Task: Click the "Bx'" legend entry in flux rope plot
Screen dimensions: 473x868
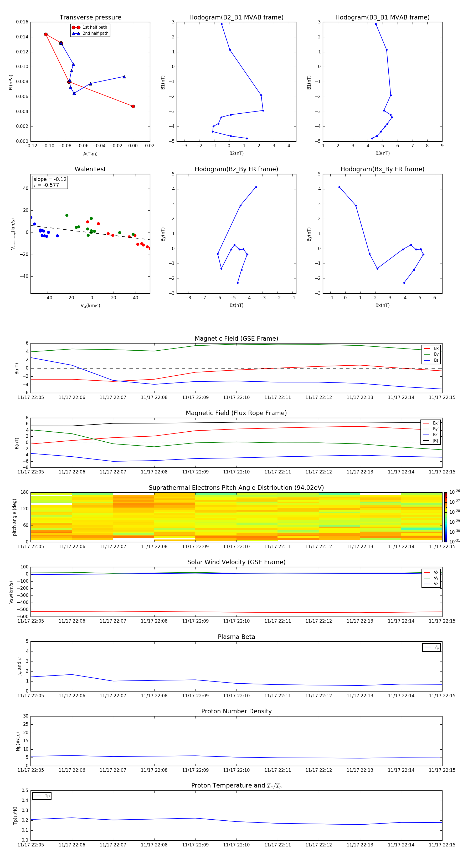Action: coord(431,423)
